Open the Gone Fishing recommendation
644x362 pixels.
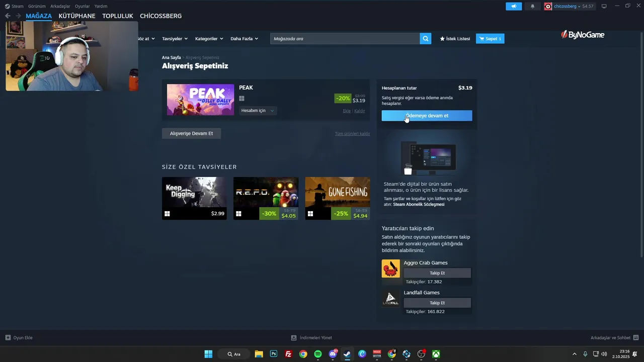click(338, 198)
